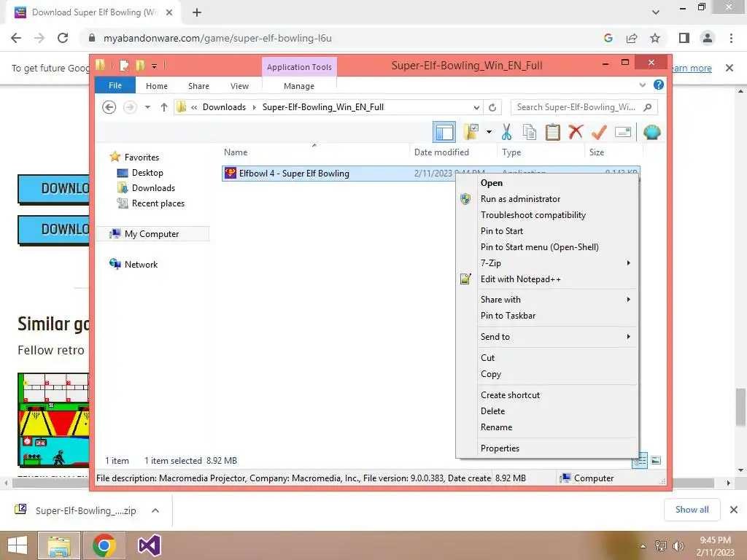Click Chrome reload page button

click(63, 38)
